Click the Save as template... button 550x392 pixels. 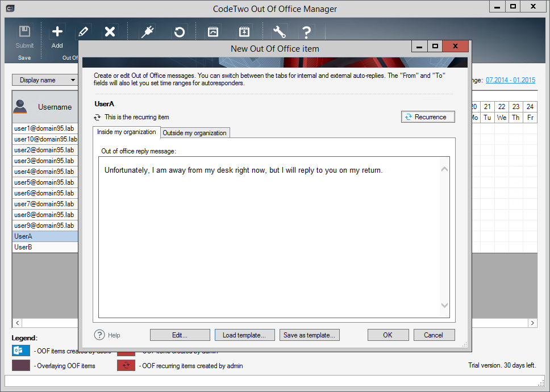click(309, 335)
